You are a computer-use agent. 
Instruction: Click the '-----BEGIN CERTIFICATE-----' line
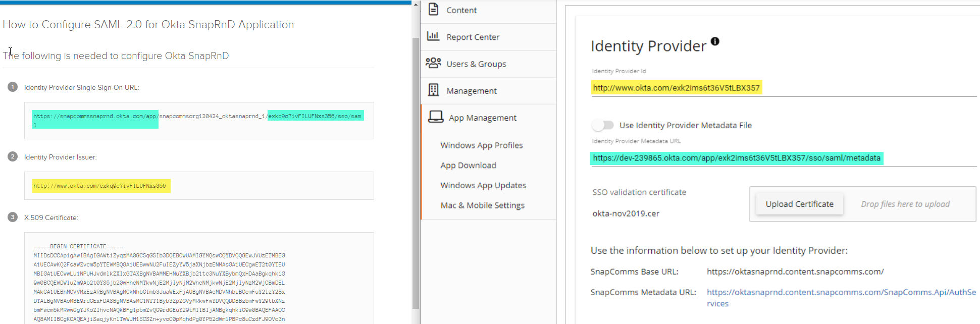[78, 246]
